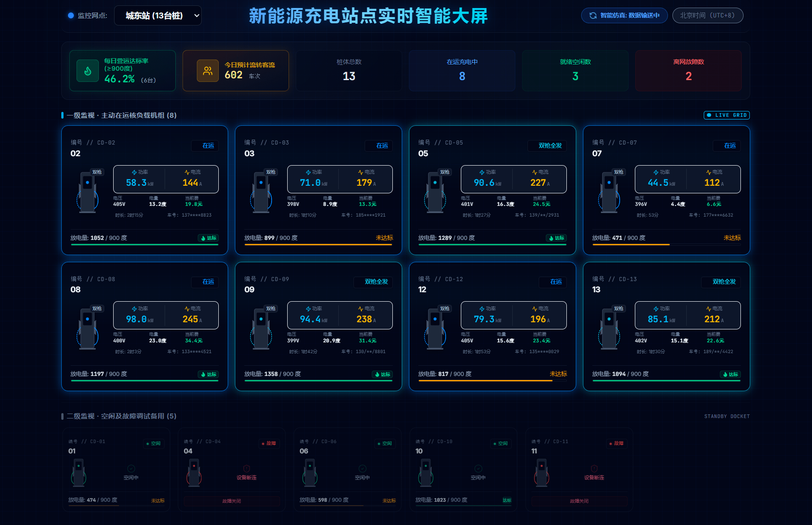Open the 城东站 monitoring site dropdown
Image resolution: width=812 pixels, height=525 pixels.
158,16
